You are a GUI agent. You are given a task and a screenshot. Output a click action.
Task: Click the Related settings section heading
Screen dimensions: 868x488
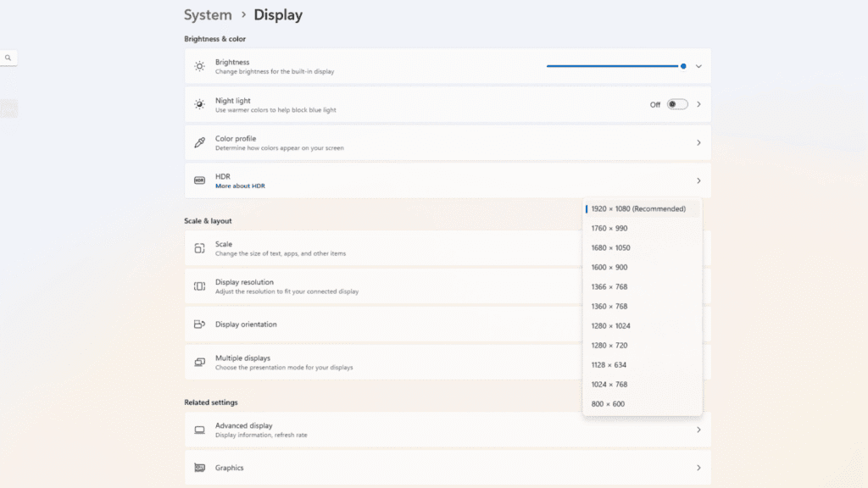point(211,402)
